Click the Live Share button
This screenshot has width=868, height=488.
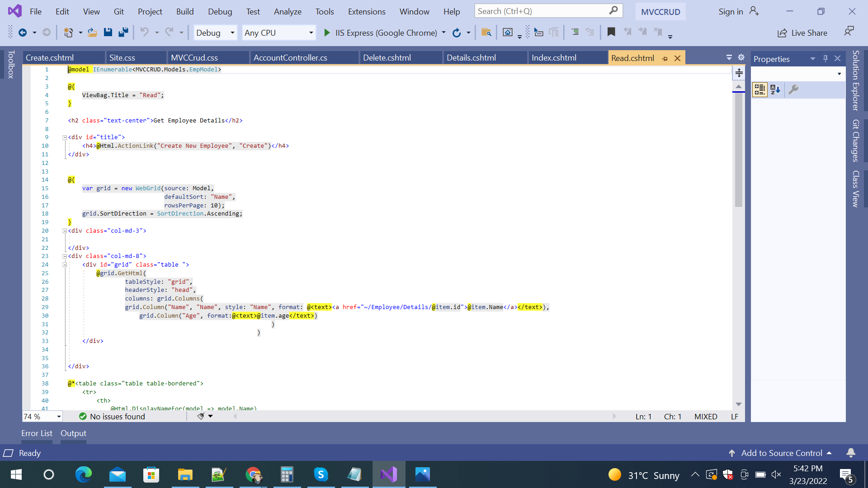pos(802,33)
